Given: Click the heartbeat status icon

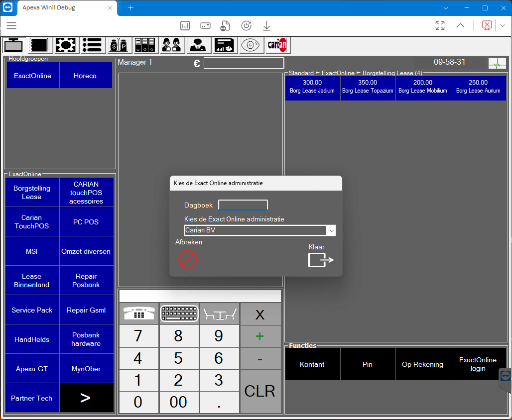Looking at the screenshot, I should (x=497, y=63).
